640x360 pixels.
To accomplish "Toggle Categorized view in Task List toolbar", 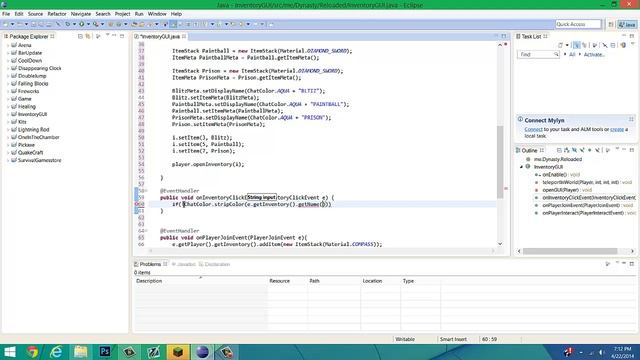I will pyautogui.click(x=577, y=45).
